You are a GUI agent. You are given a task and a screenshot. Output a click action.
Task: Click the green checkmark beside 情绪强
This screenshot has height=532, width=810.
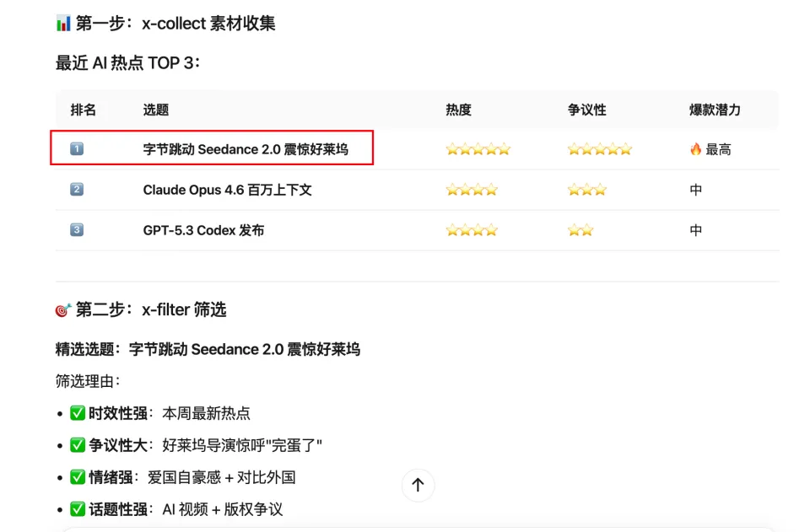pos(78,477)
